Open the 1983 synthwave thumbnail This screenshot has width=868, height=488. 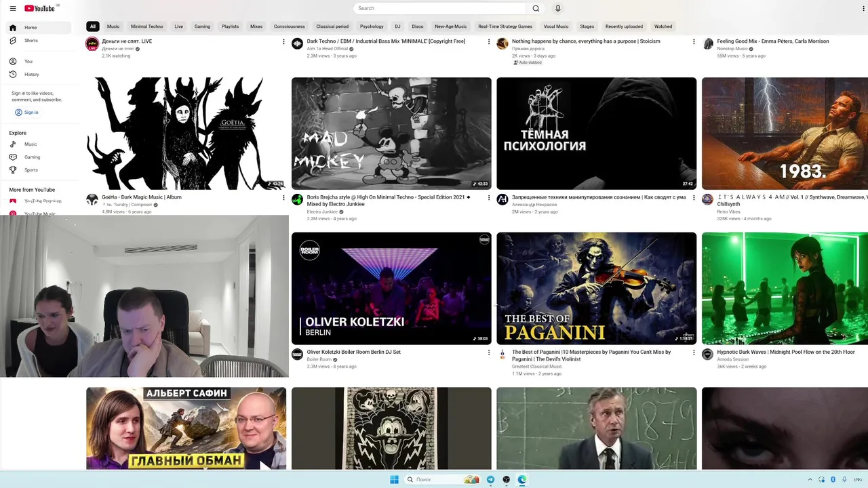tap(785, 134)
